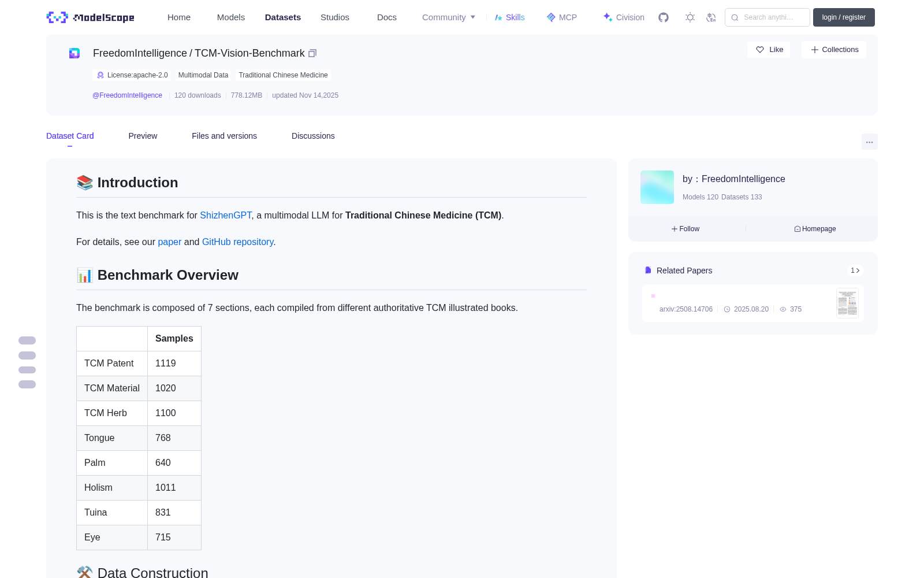Open the Datasets menu item
This screenshot has width=924, height=578.
click(x=283, y=17)
